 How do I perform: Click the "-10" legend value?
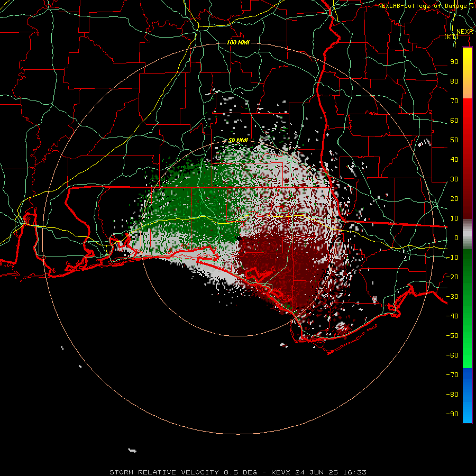[x=452, y=258]
